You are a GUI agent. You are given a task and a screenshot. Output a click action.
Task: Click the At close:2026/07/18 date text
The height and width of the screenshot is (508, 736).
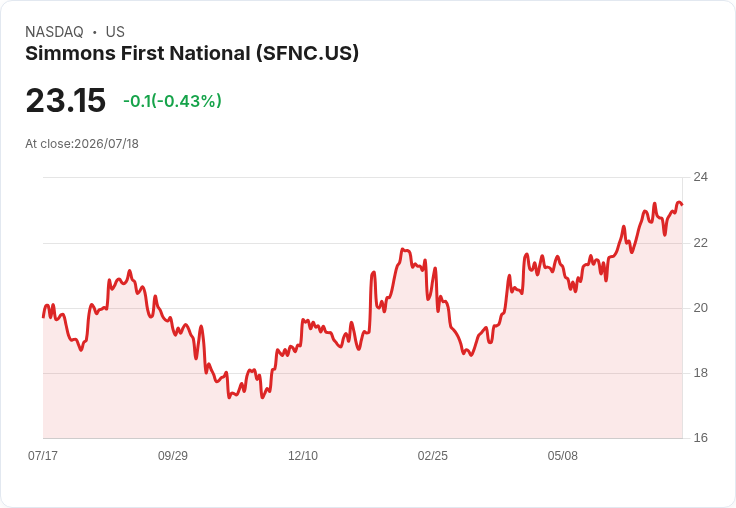[82, 144]
